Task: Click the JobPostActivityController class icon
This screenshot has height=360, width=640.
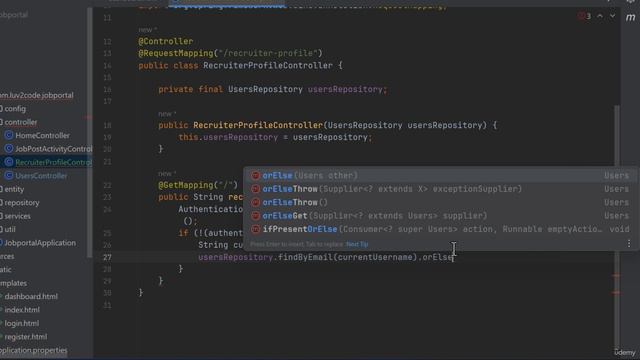Action: tap(9, 149)
